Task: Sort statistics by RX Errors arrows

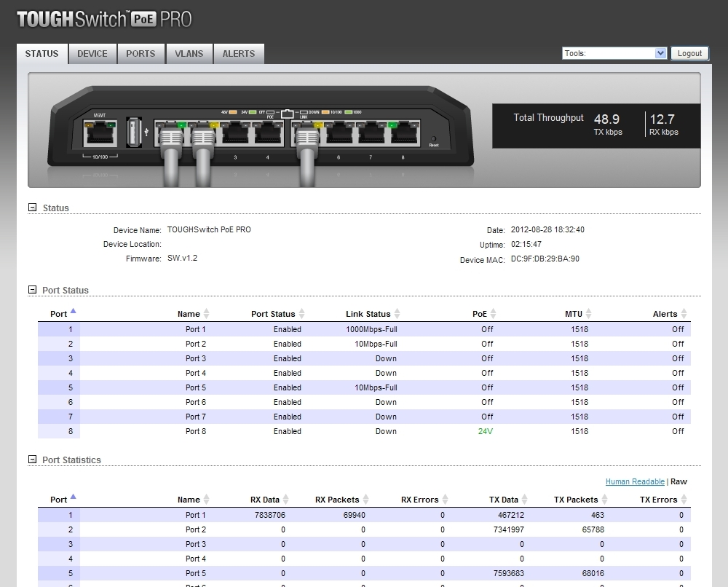Action: point(446,499)
